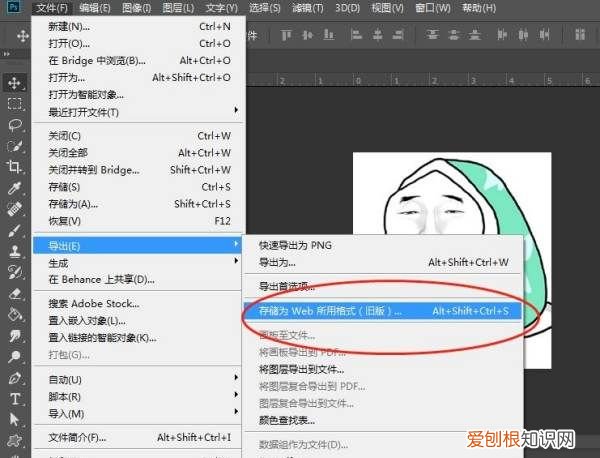
Task: Click Align horizontal centers icon
Action: tap(378, 35)
